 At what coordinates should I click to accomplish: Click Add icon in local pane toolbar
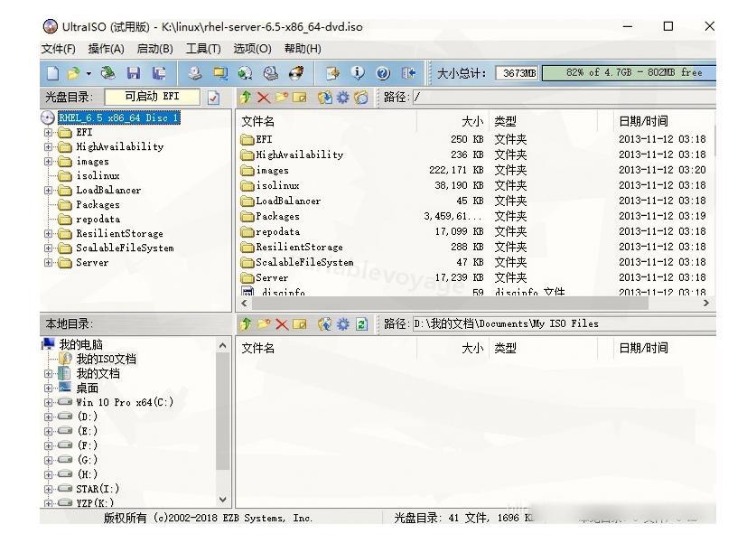click(x=324, y=324)
